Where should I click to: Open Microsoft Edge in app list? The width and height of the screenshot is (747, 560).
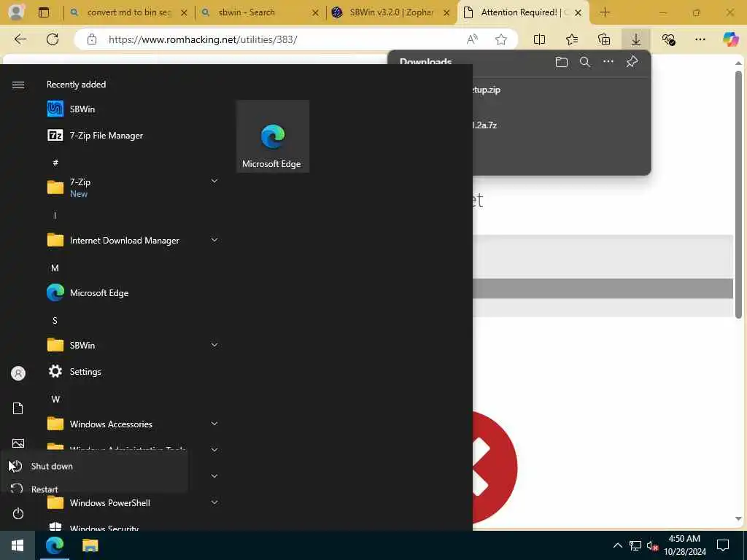(133, 292)
